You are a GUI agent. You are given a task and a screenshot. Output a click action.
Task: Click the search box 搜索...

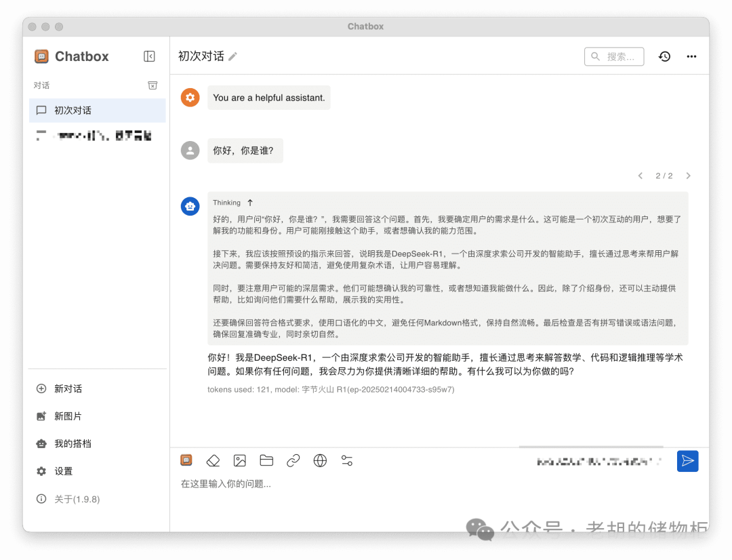point(614,56)
